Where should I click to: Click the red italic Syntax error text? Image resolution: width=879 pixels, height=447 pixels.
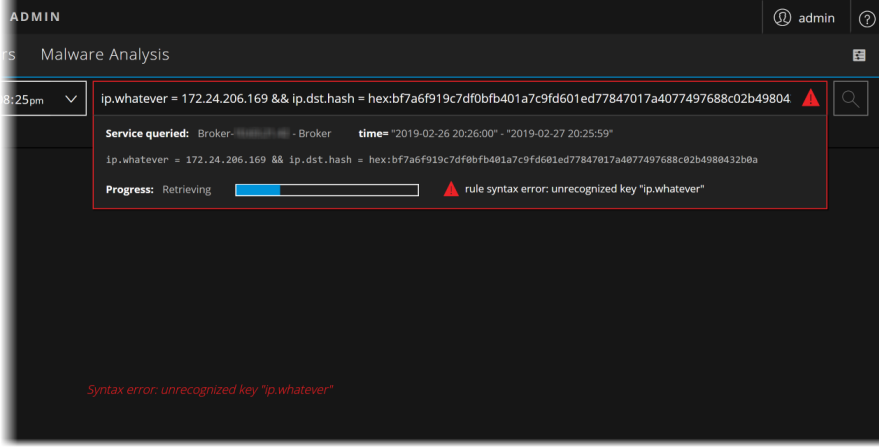tap(210, 390)
